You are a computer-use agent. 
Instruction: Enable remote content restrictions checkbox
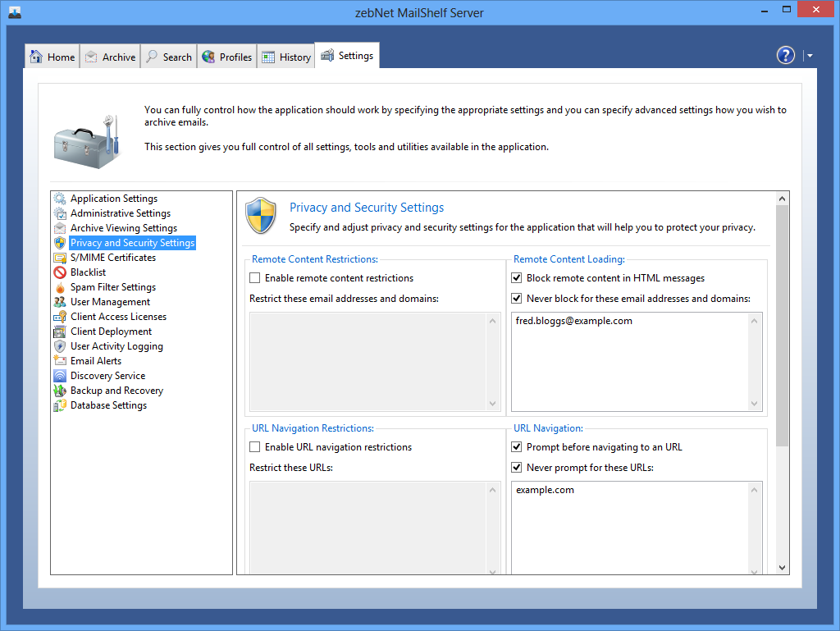(x=255, y=278)
